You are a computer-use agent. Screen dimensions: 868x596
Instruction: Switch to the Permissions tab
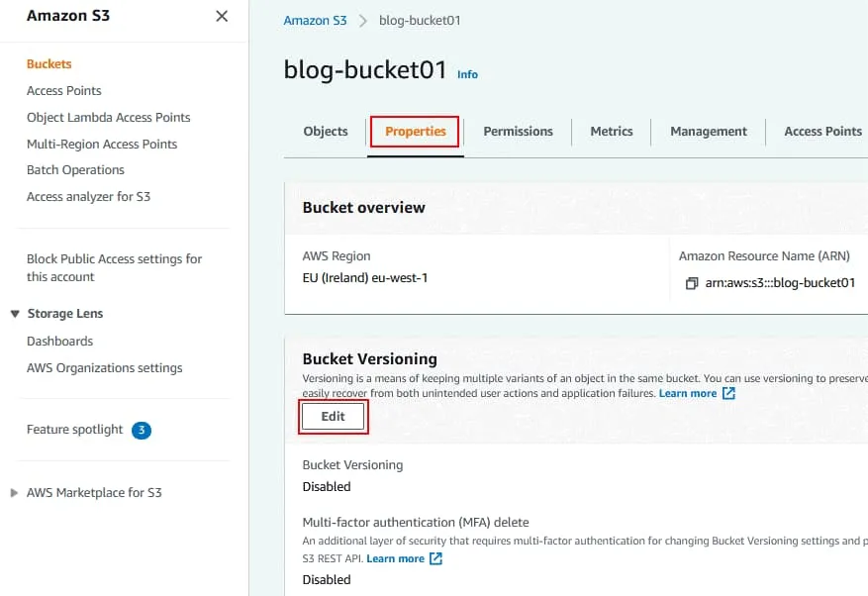518,132
